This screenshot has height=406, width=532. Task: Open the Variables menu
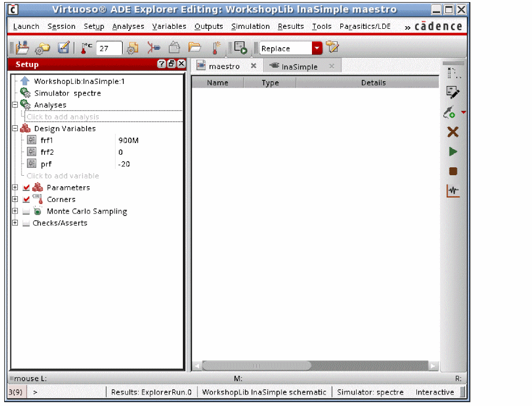(x=169, y=26)
